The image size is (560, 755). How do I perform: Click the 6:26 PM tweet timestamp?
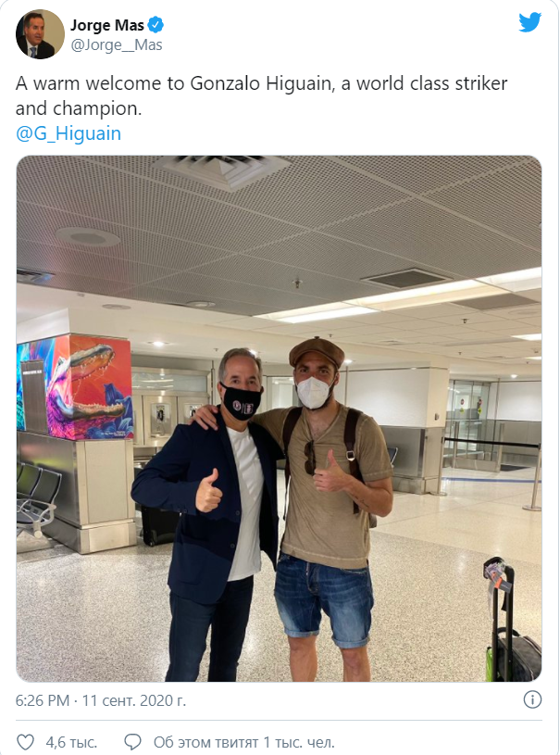click(101, 700)
